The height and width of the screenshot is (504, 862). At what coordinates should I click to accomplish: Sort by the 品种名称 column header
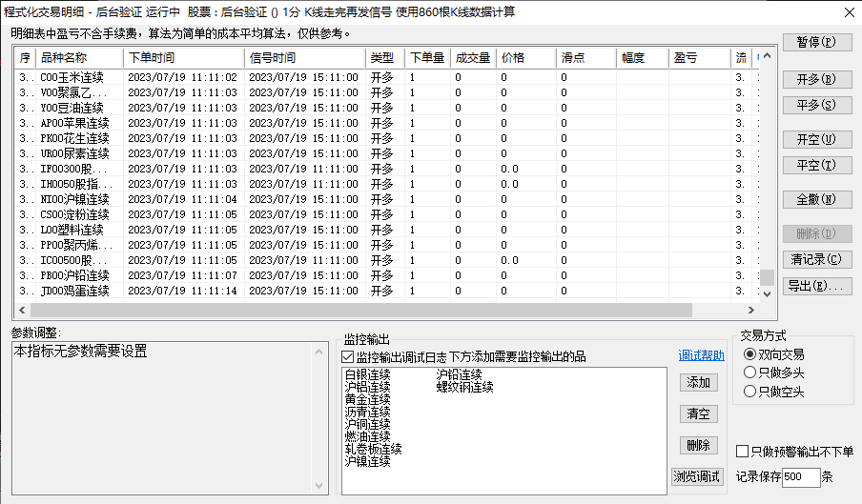(79, 57)
